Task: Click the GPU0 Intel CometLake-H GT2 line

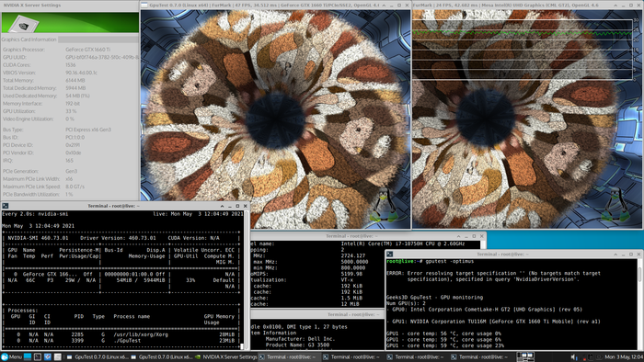Action: pyautogui.click(x=484, y=310)
